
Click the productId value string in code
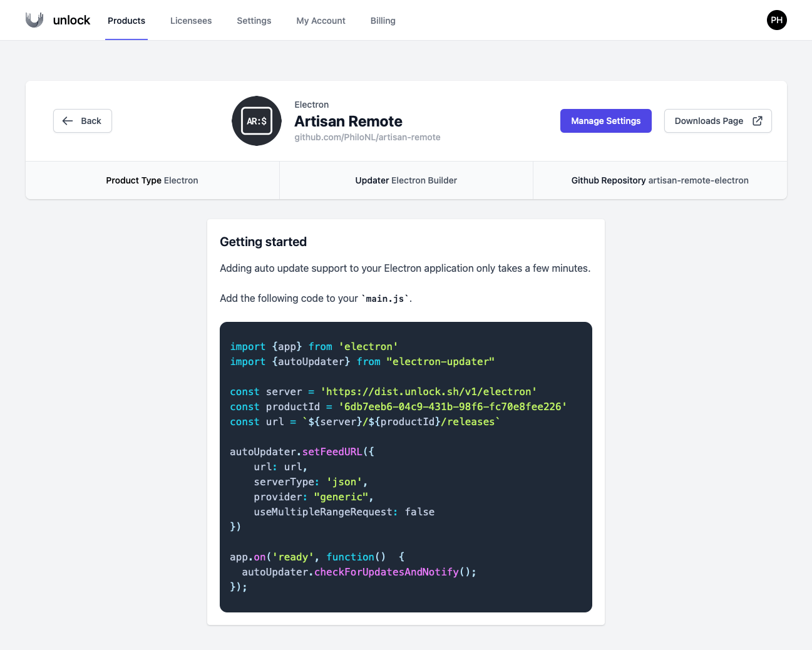point(453,406)
